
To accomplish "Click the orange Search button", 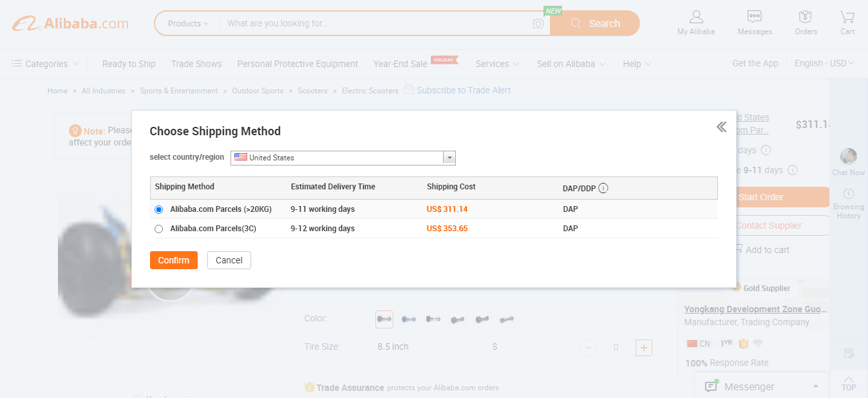I will coord(595,23).
